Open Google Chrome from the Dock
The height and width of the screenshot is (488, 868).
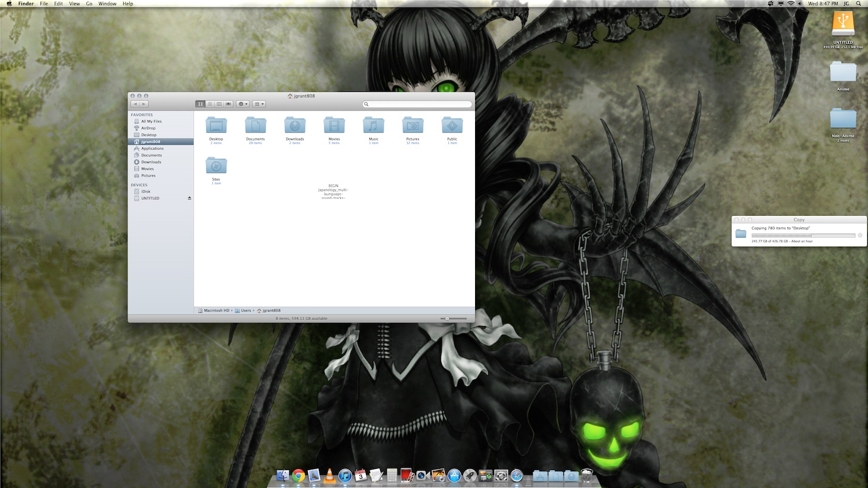point(299,475)
